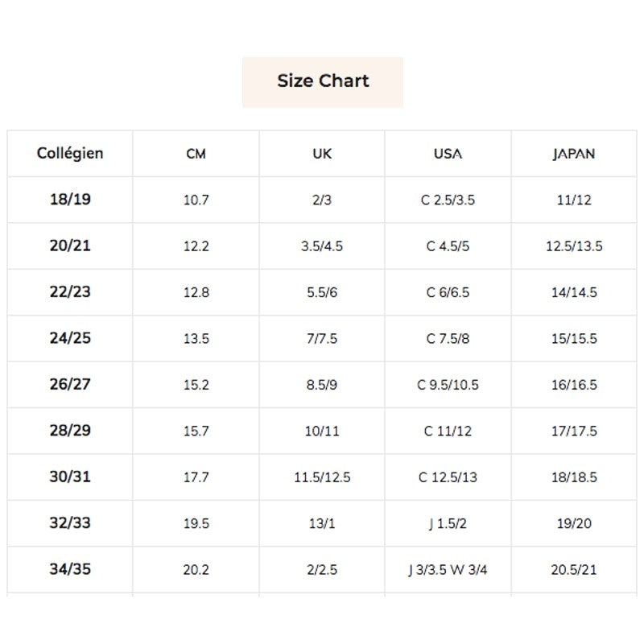
Task: Click the 10.7 CM value cell
Action: pos(196,200)
